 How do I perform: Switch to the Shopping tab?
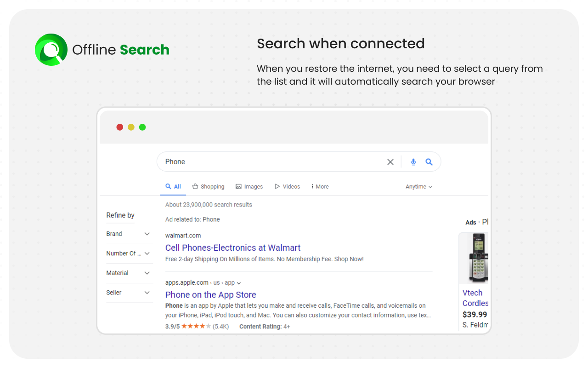(208, 187)
